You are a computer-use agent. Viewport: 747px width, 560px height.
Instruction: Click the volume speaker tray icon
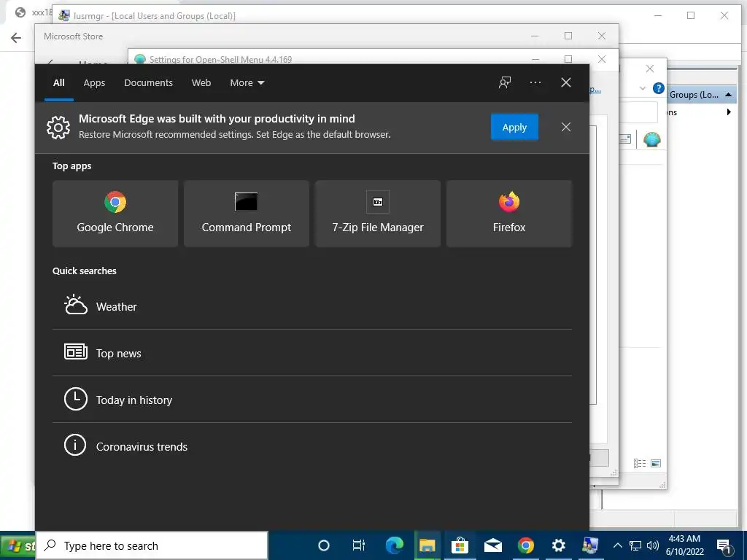(653, 545)
